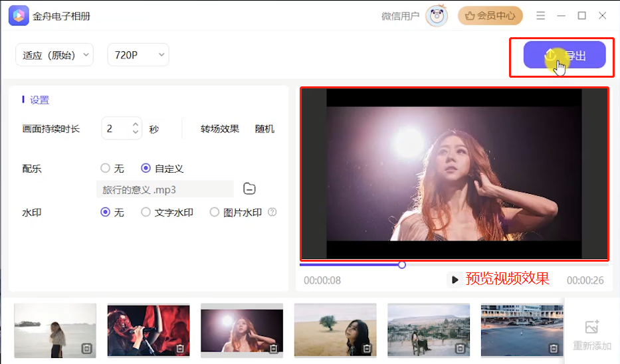Select the spotlight woman photo thumbnail
This screenshot has width=620, height=364.
[242, 330]
